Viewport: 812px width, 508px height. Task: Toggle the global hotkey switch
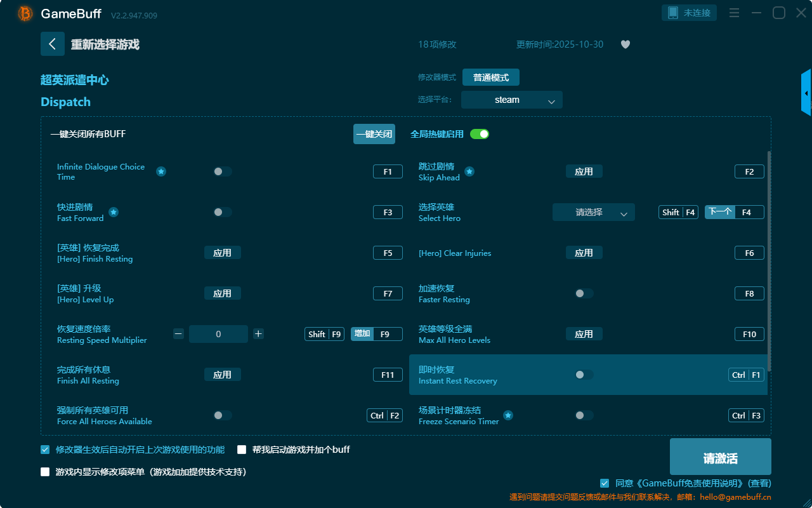pyautogui.click(x=479, y=134)
